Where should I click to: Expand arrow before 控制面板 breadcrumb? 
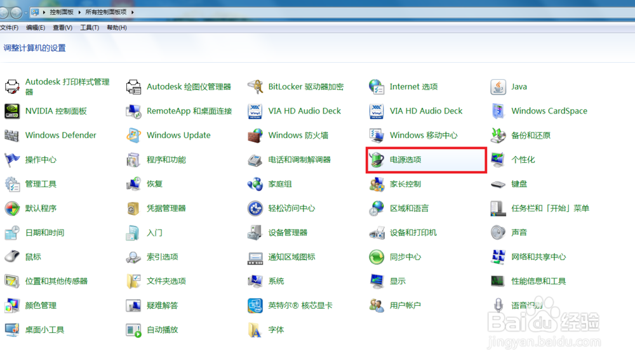pyautogui.click(x=44, y=12)
